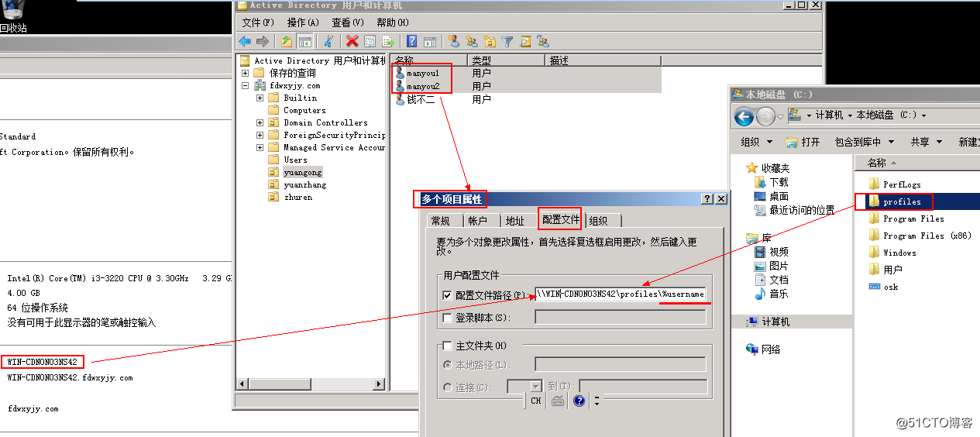Viewport: 980px width, 437px height.
Task: Open the 操作(A) menu
Action: (303, 22)
